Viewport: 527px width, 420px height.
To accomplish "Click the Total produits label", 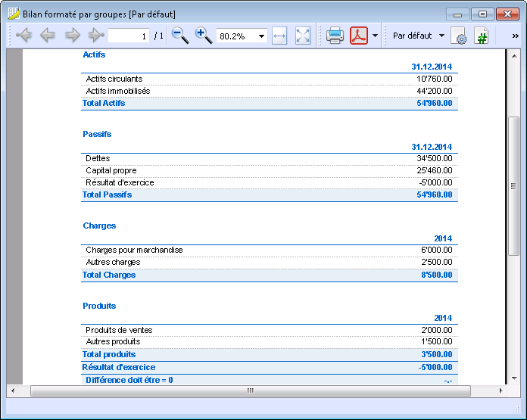I will click(x=109, y=354).
